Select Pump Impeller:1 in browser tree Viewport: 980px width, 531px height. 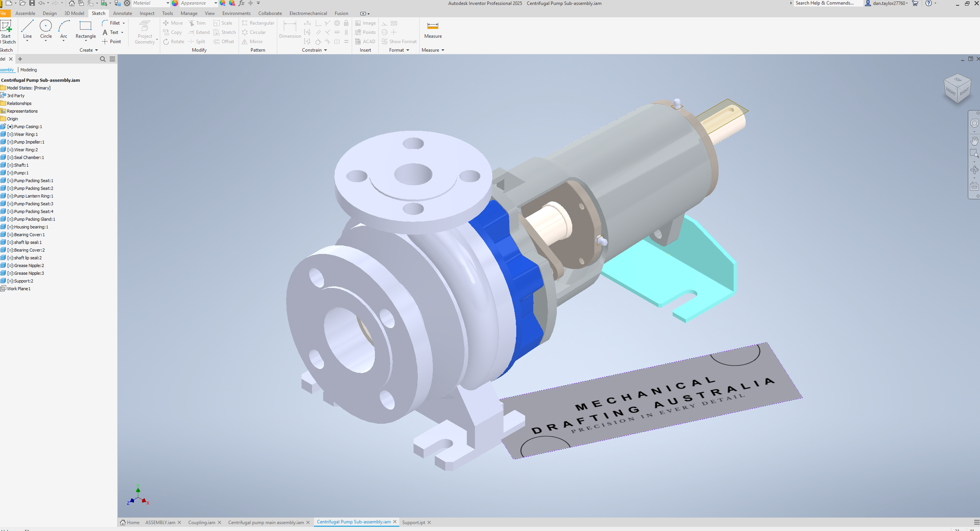(x=29, y=142)
